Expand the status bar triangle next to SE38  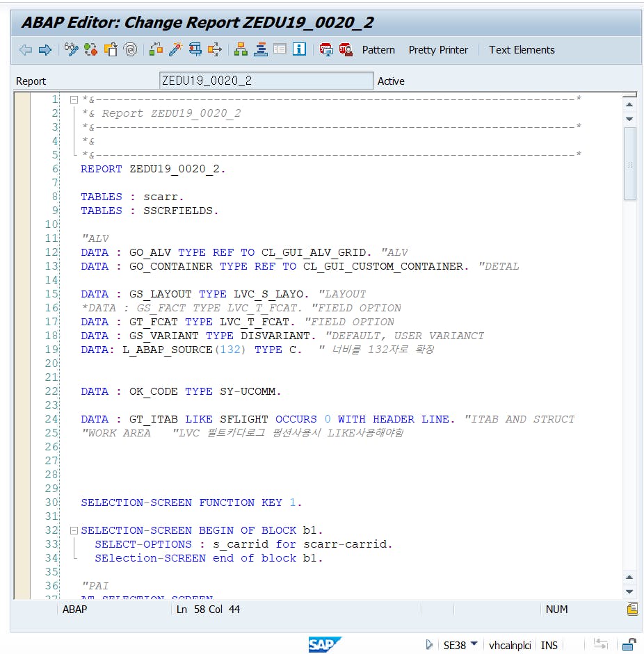429,645
